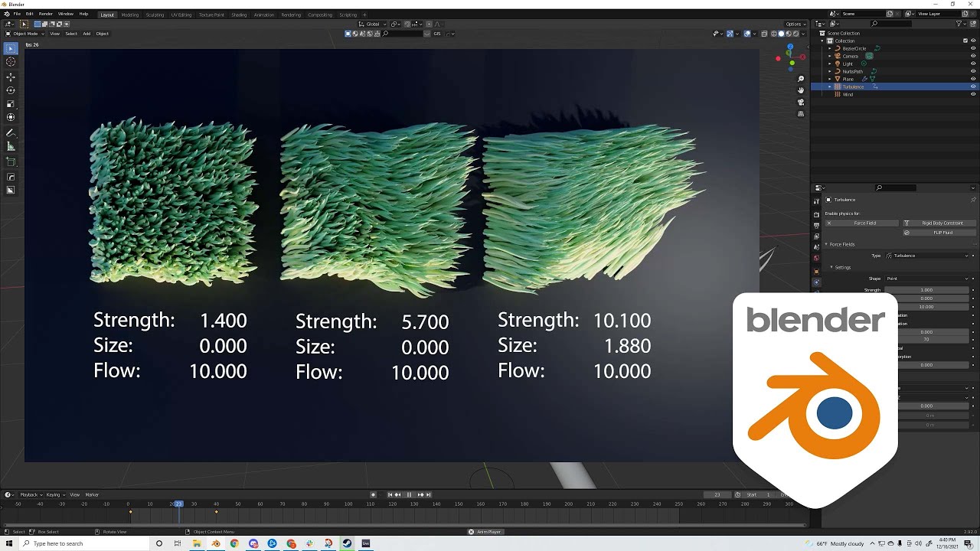Open the viewport Options dropdown
Screen dimensions: 980x551
[x=796, y=24]
